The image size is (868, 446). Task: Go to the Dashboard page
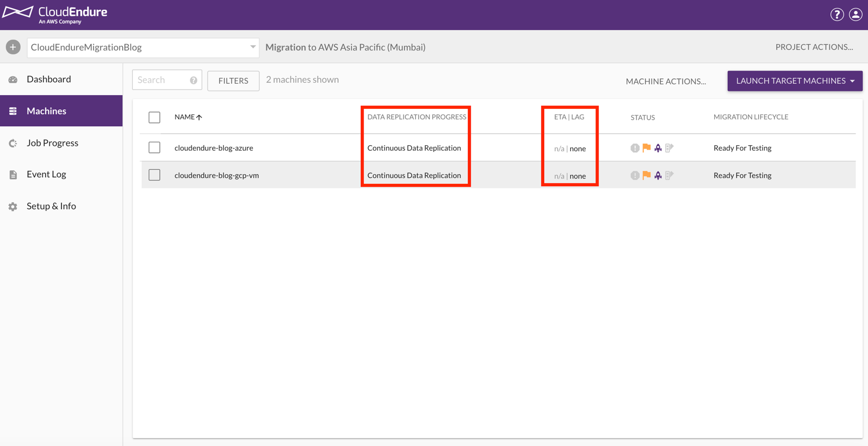61,79
